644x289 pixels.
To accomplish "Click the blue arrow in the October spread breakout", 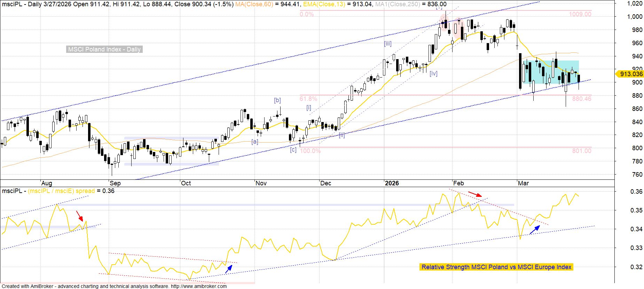I will pyautogui.click(x=228, y=269).
